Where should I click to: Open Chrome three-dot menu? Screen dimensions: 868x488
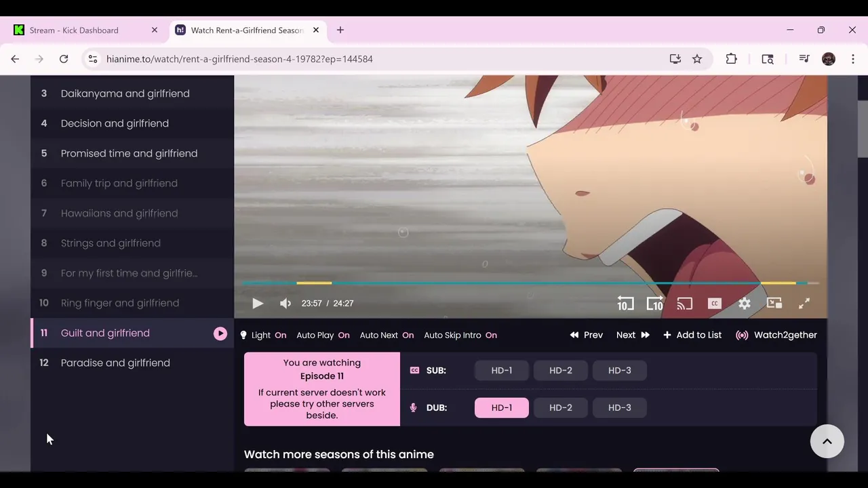pyautogui.click(x=853, y=59)
